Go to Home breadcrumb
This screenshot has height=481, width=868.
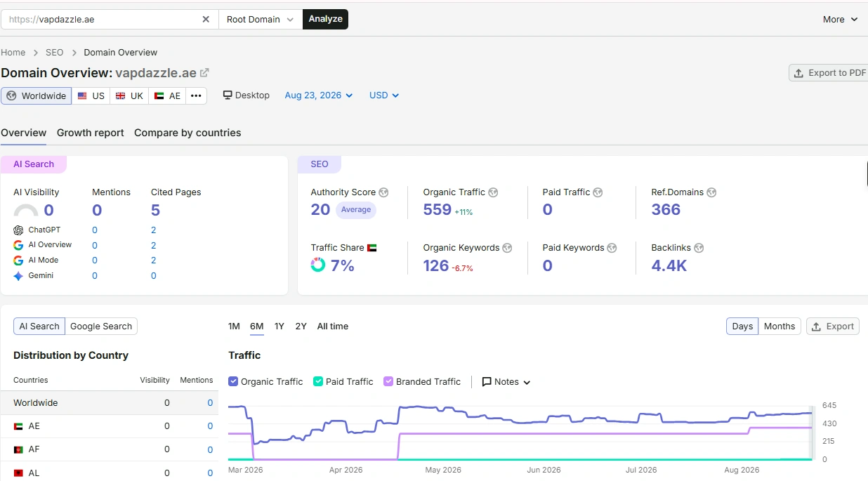pyautogui.click(x=13, y=53)
